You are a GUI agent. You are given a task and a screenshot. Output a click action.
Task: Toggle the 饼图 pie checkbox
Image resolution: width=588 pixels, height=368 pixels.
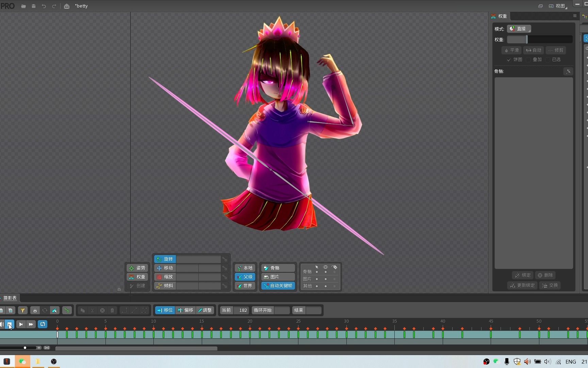click(x=509, y=60)
